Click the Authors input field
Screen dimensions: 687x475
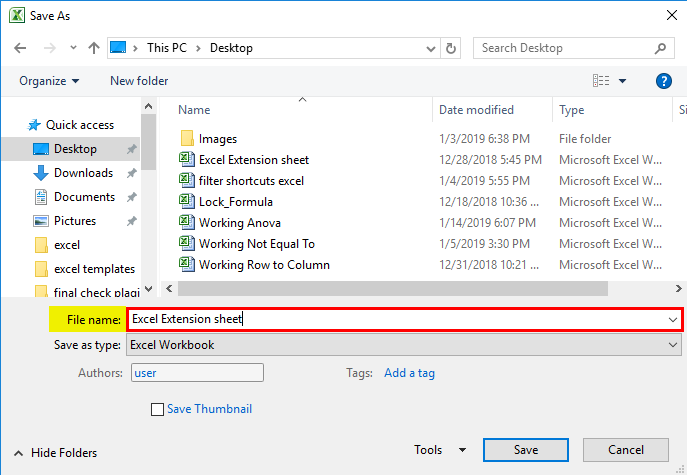[x=197, y=373]
